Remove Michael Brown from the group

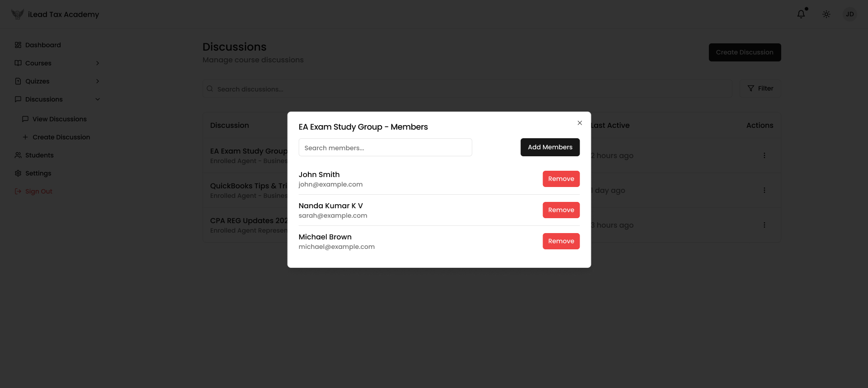coord(561,241)
